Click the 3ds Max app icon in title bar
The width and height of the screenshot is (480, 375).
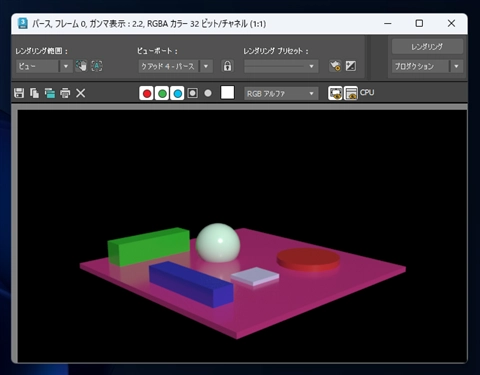(23, 23)
